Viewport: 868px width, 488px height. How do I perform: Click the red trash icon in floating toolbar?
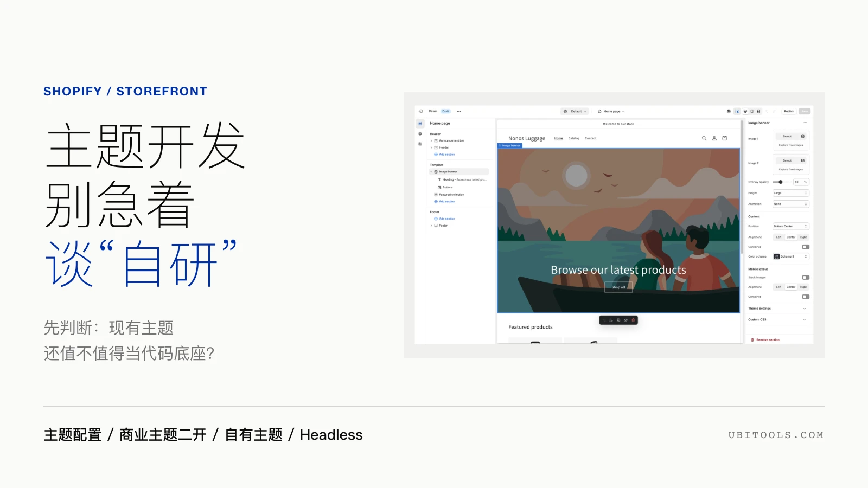633,320
